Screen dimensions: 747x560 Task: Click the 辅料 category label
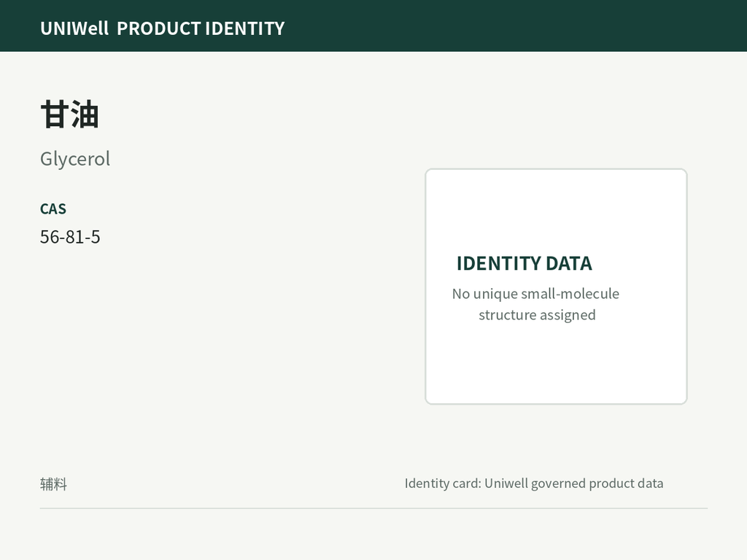(x=53, y=484)
